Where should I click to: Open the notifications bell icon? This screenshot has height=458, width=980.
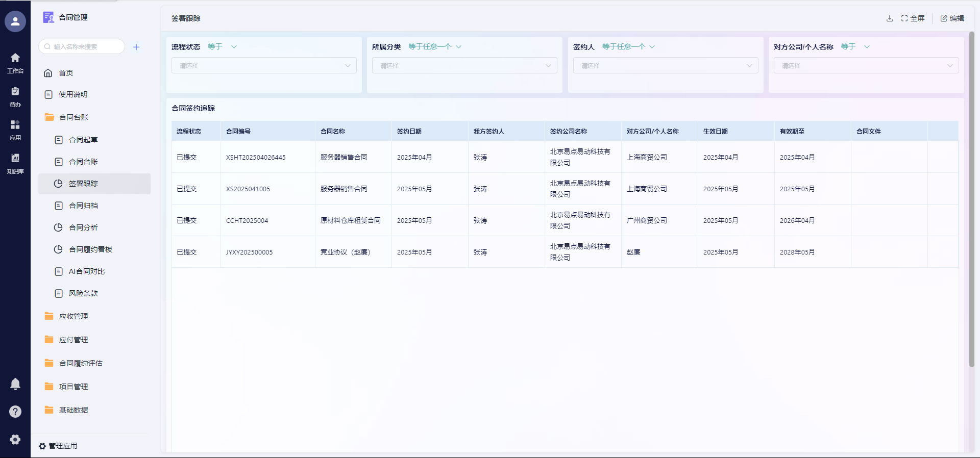(x=15, y=384)
